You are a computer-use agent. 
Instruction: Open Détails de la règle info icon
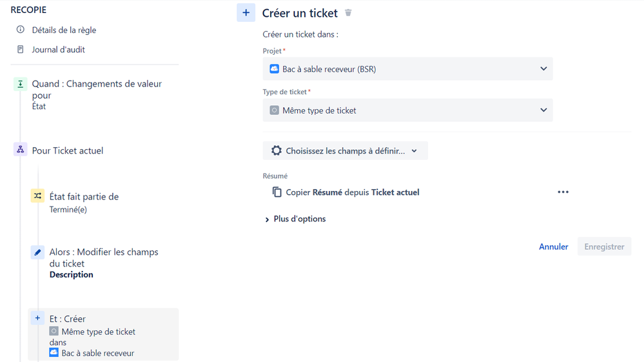click(20, 30)
